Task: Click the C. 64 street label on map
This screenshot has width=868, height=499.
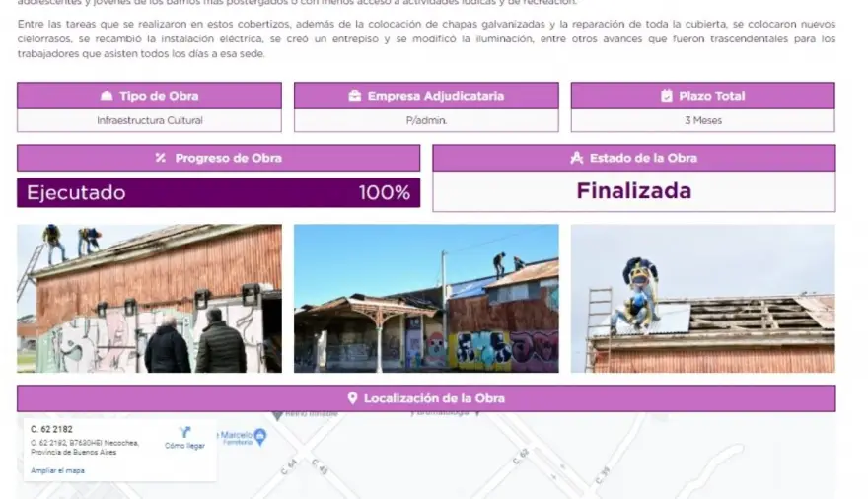Action: click(289, 466)
